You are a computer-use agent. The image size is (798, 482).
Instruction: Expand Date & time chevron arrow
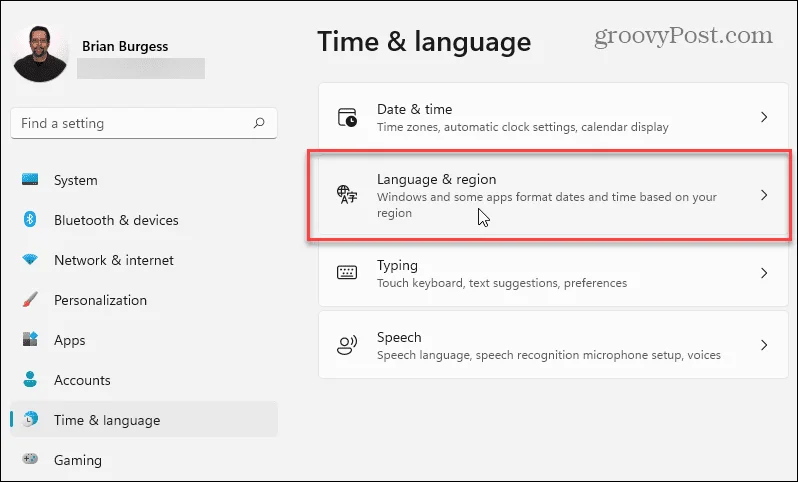764,117
